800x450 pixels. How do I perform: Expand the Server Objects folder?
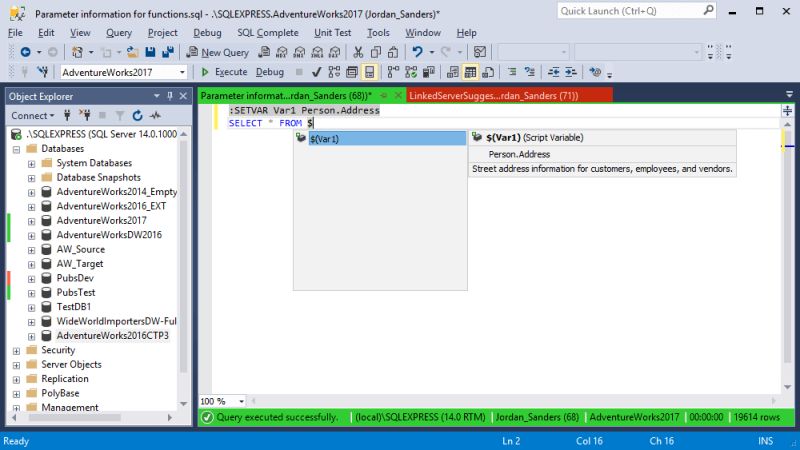pos(16,365)
